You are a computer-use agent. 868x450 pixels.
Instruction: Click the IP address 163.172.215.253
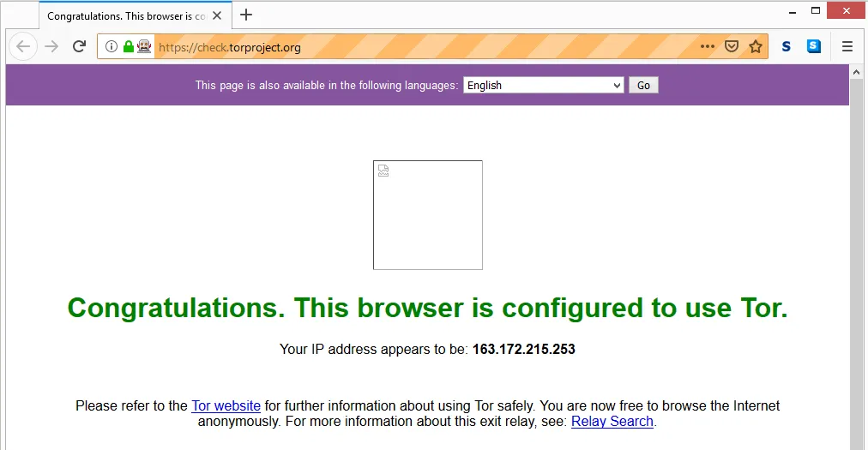(524, 349)
